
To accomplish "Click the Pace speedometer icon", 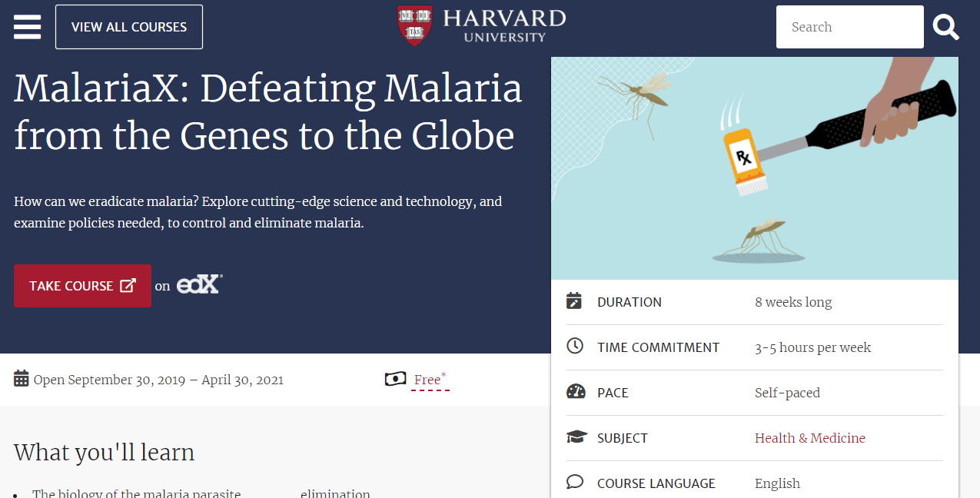I will point(576,392).
